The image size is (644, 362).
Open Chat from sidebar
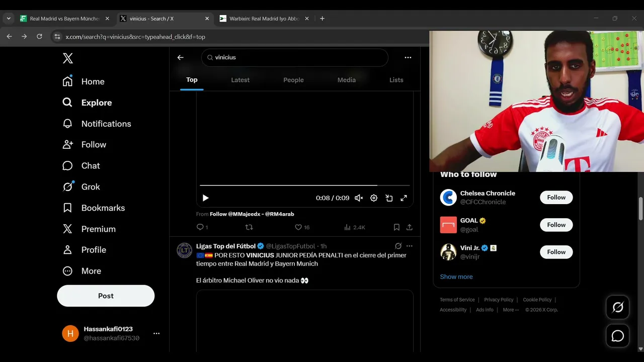(81, 166)
